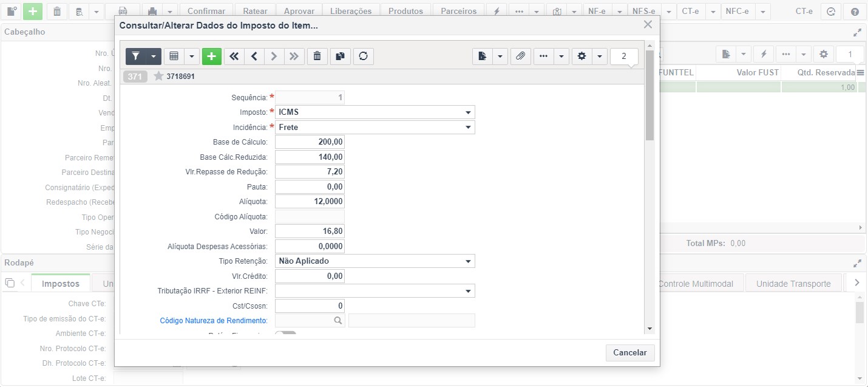Click the trash icon in the main toolbar

56,11
